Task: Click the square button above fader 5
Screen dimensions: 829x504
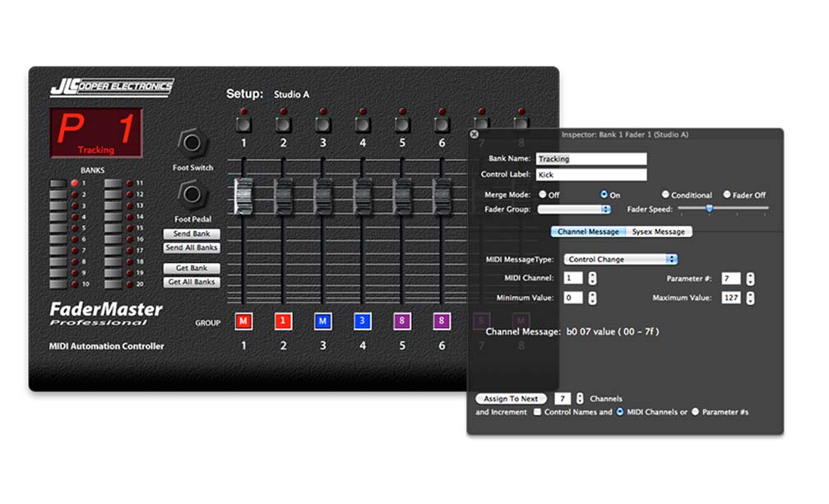Action: point(402,125)
